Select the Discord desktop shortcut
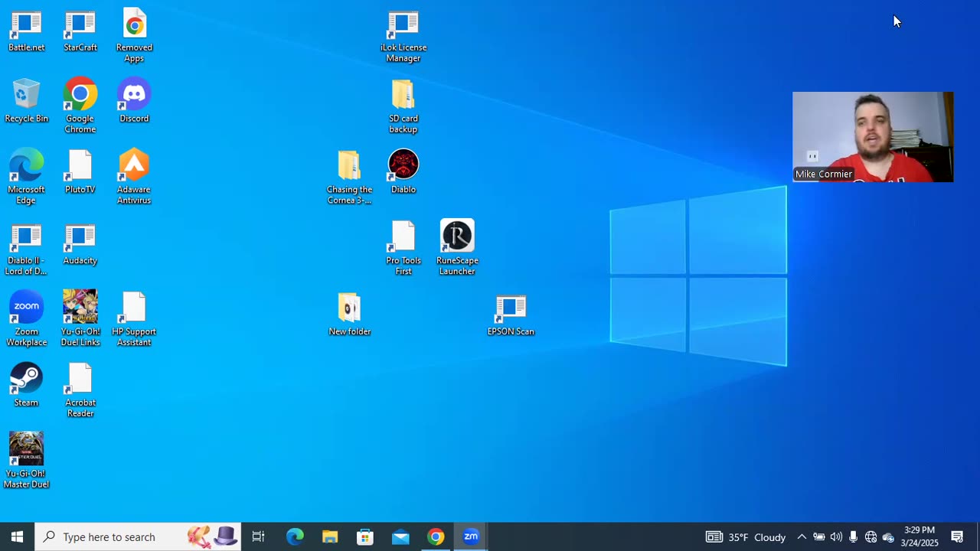 pos(134,101)
